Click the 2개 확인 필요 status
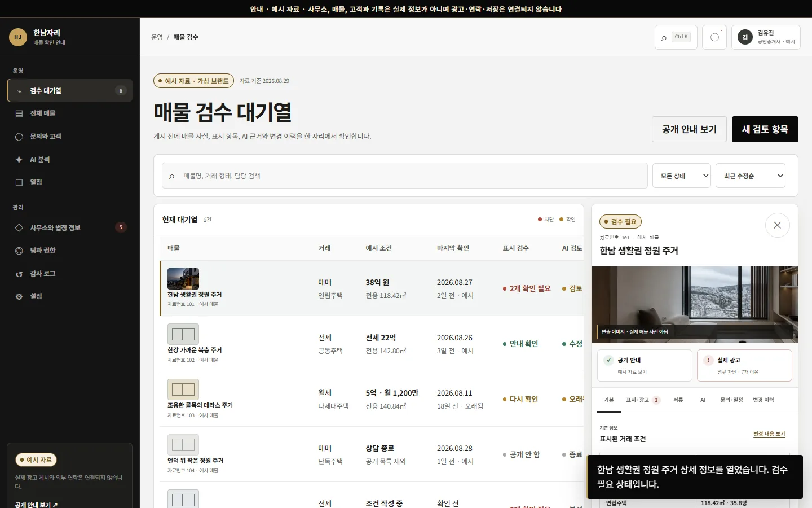The image size is (812, 508). pyautogui.click(x=527, y=288)
